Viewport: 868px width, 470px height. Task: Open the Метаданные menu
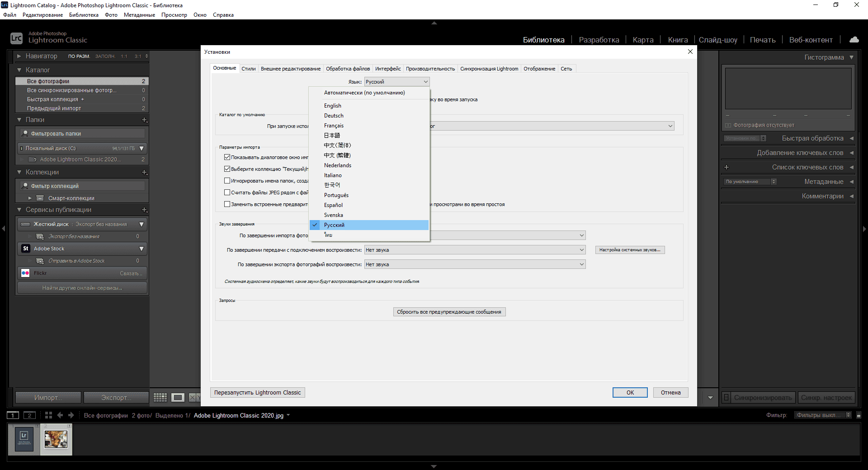[x=139, y=15]
